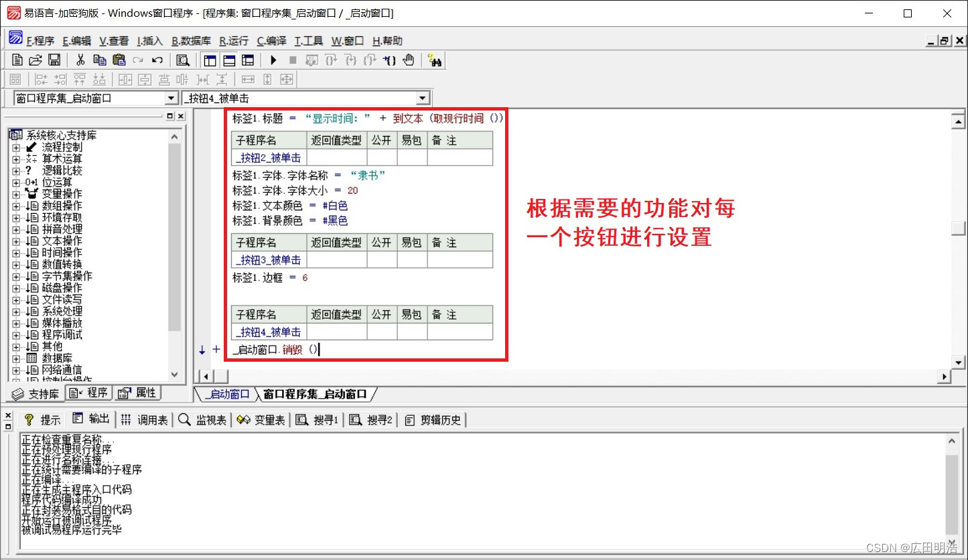Click the binoculars help search icon

(434, 60)
